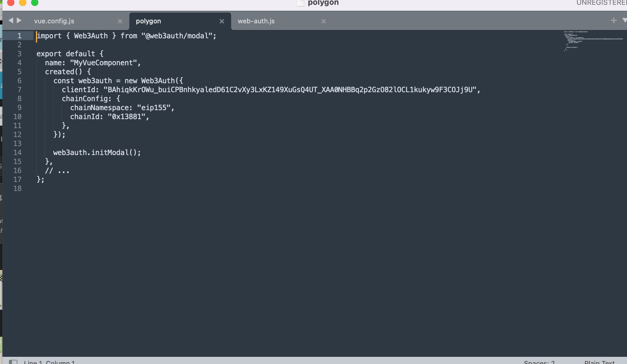627x364 pixels.
Task: Click the name: "MyVueComponent" line
Action: coord(93,63)
